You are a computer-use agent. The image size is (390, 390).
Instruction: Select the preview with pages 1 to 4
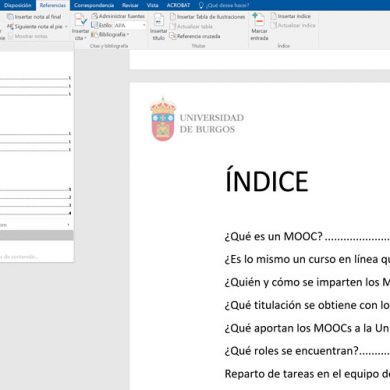36,201
